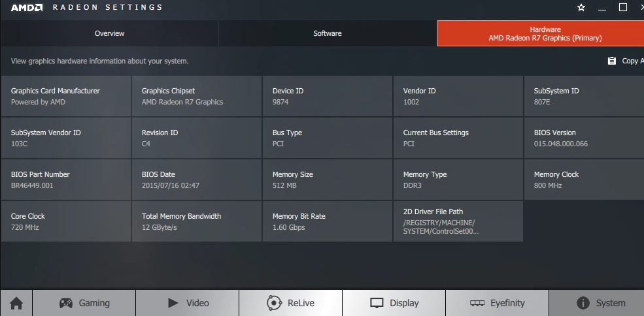Maximize the Radeon Settings window

[623, 7]
